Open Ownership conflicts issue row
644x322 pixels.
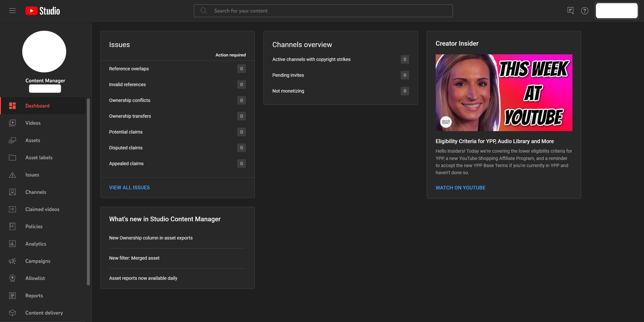click(177, 100)
